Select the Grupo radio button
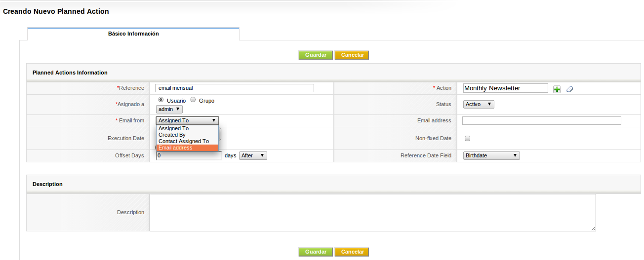The width and height of the screenshot is (644, 260). 193,100
